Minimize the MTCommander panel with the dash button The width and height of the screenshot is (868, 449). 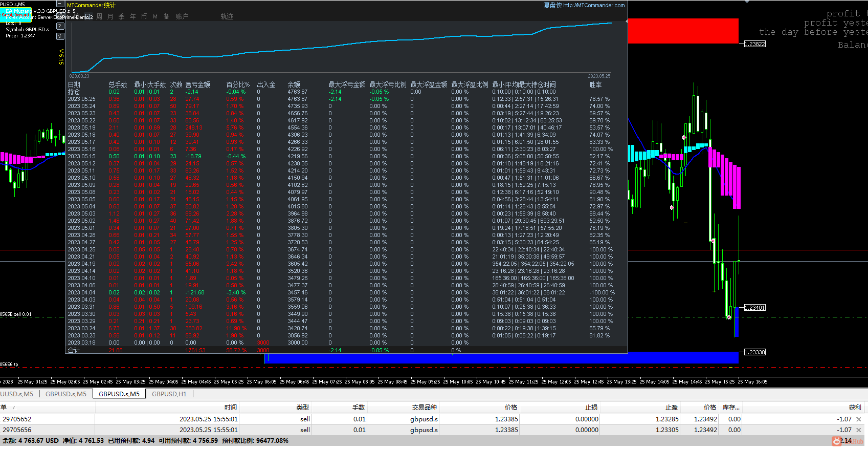tap(60, 4)
